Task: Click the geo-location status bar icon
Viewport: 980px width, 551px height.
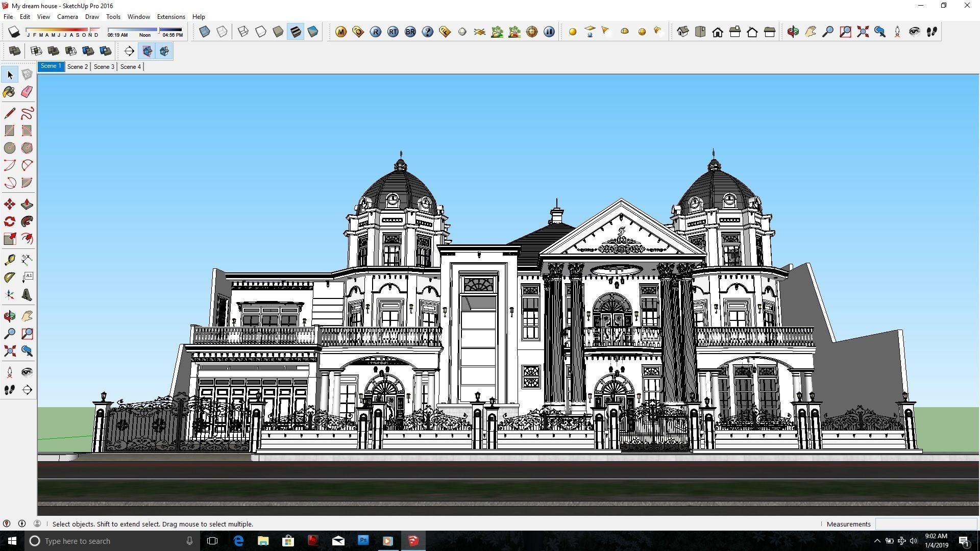Action: [x=7, y=523]
